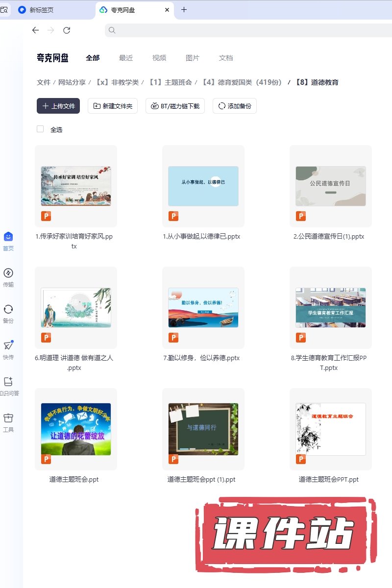Open the 备份 backup sidebar icon

8,310
